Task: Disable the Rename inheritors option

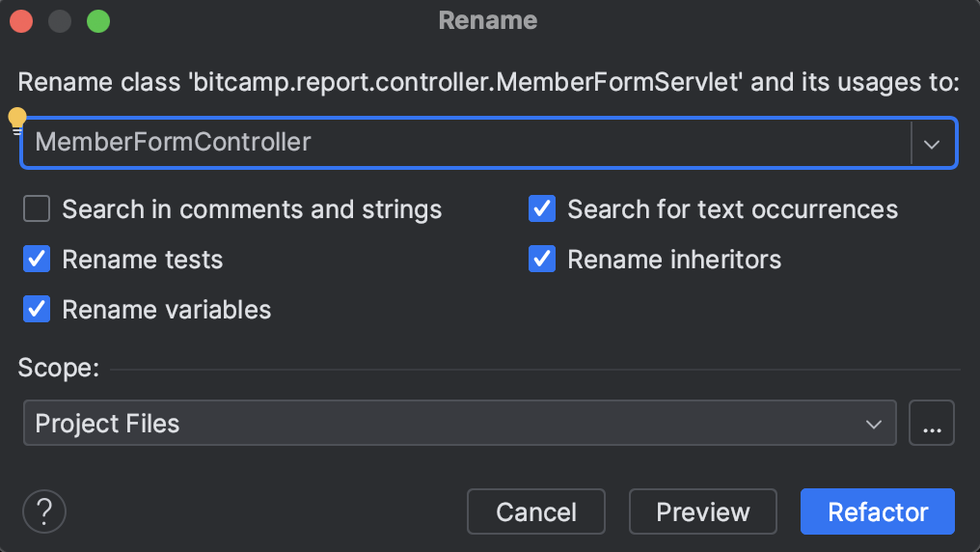Action: [x=542, y=260]
